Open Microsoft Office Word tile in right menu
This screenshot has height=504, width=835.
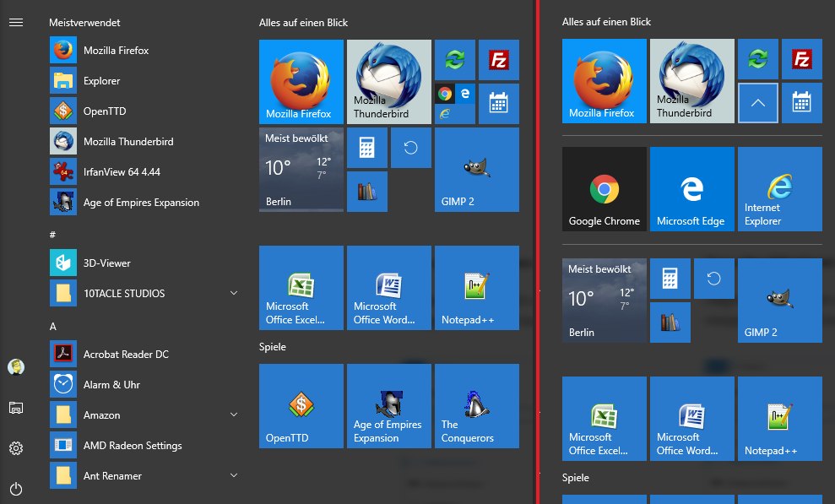click(x=691, y=419)
